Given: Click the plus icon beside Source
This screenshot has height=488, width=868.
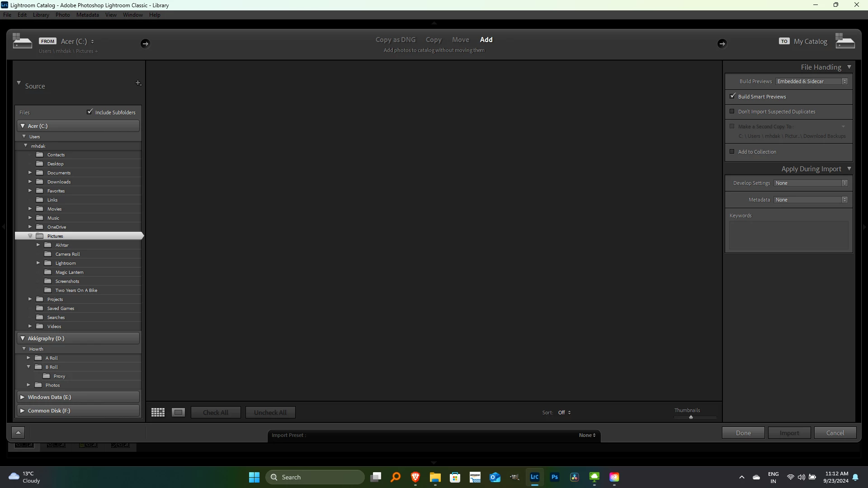Looking at the screenshot, I should [138, 83].
